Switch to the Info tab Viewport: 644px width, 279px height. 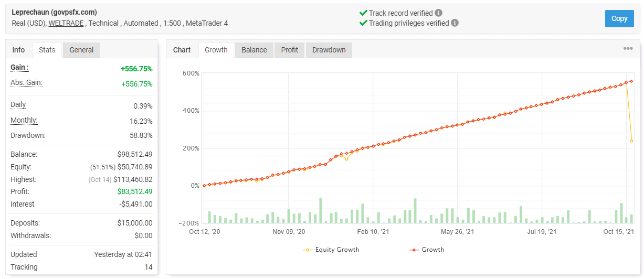[x=18, y=50]
